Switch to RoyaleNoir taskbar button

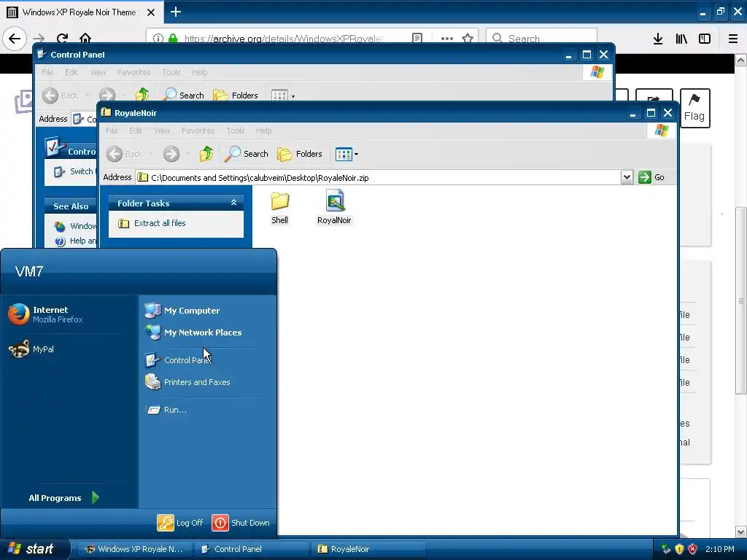368,549
